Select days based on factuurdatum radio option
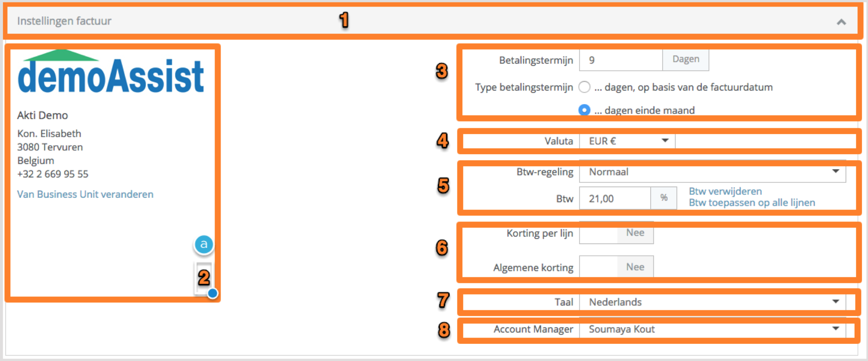This screenshot has height=361, width=868. click(x=584, y=87)
